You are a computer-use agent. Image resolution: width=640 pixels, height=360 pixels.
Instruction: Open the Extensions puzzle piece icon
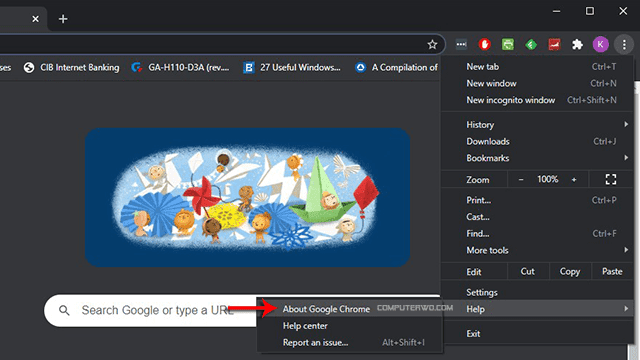[x=577, y=44]
